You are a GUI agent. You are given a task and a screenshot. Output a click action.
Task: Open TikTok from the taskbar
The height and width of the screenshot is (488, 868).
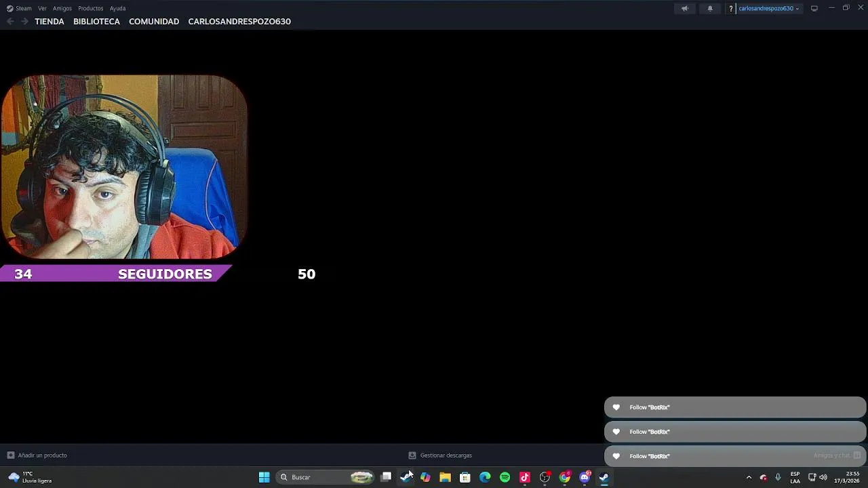[525, 477]
